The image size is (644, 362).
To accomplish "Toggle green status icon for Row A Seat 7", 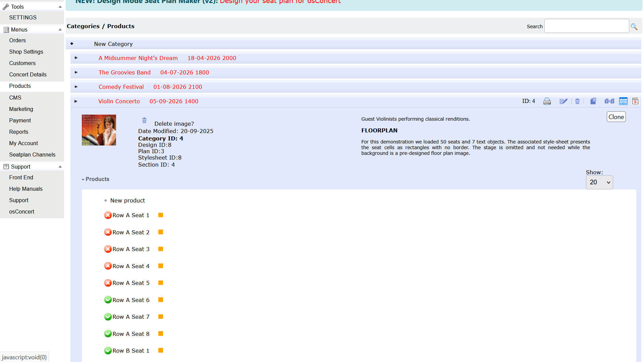I will coord(108,317).
